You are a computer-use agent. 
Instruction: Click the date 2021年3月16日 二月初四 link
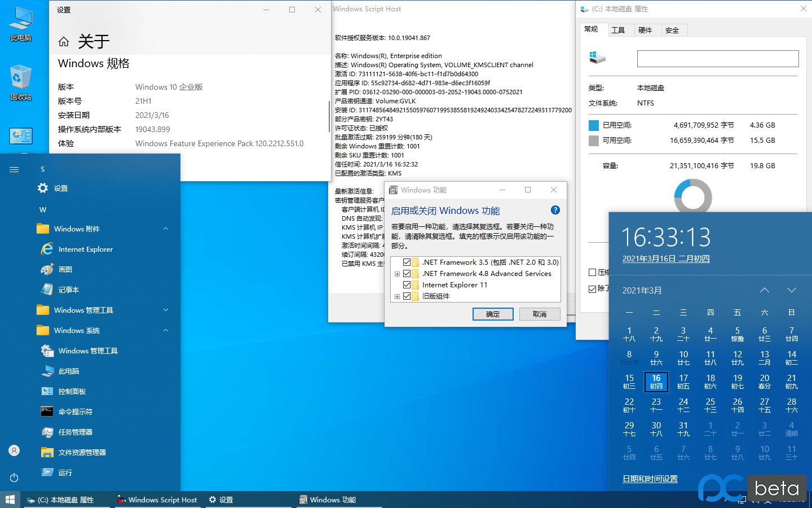pos(666,259)
